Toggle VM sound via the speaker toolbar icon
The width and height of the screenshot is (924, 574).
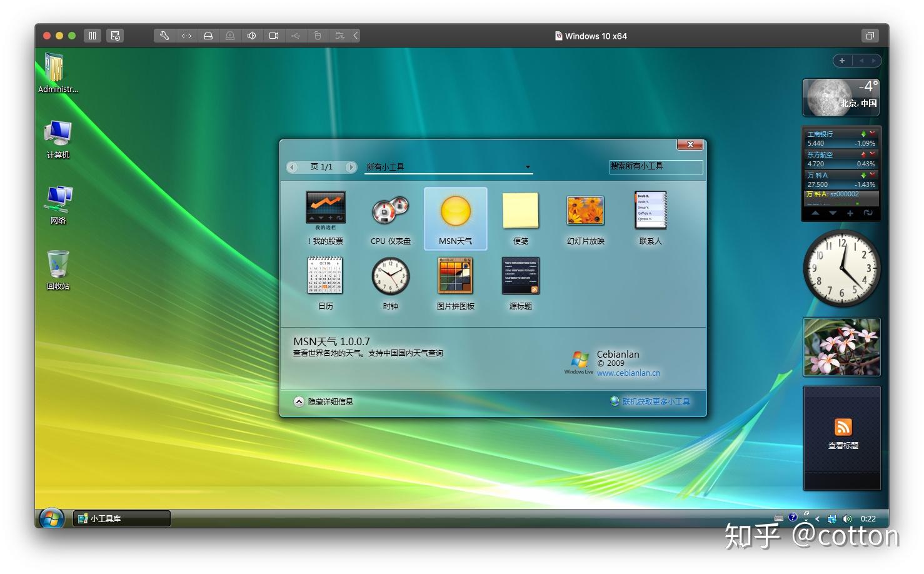251,36
